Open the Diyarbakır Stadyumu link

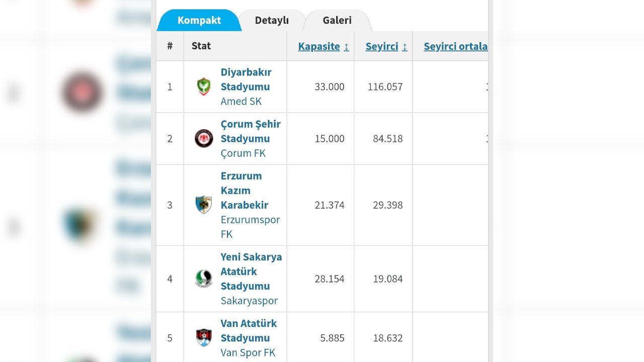click(246, 79)
